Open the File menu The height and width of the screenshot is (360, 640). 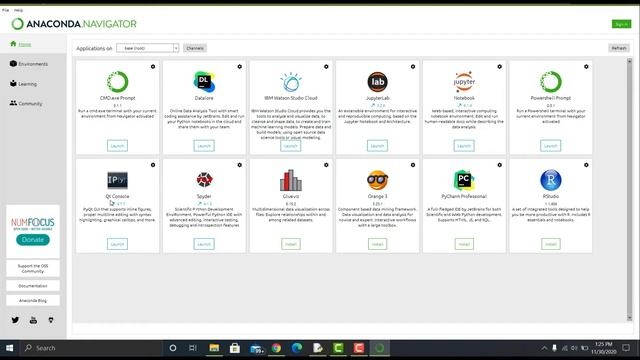pyautogui.click(x=5, y=10)
